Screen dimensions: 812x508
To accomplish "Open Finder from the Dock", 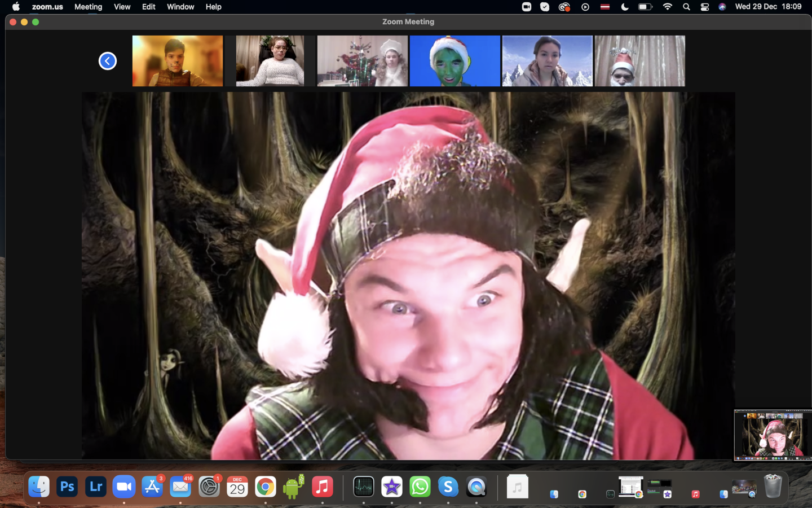I will 39,487.
